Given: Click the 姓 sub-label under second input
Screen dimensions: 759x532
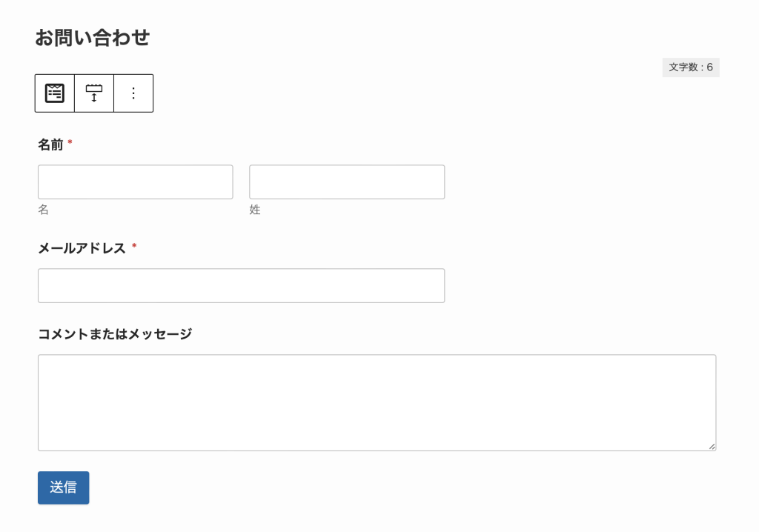Looking at the screenshot, I should tap(255, 210).
